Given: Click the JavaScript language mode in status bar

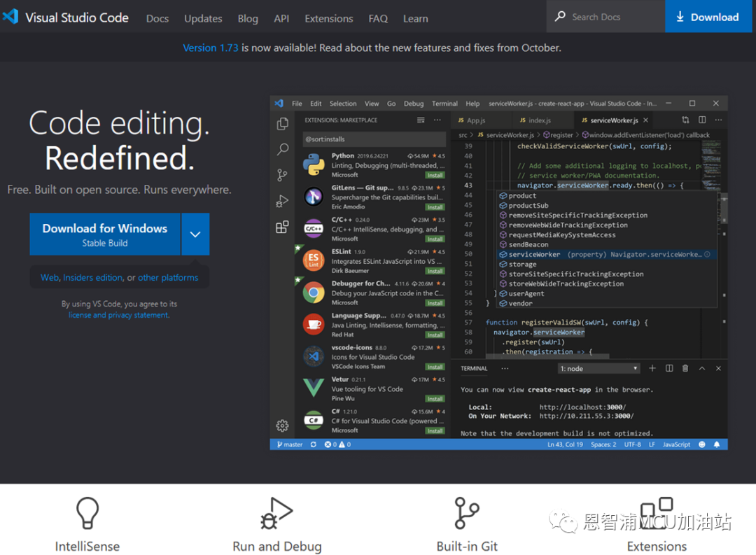Looking at the screenshot, I should click(x=676, y=444).
